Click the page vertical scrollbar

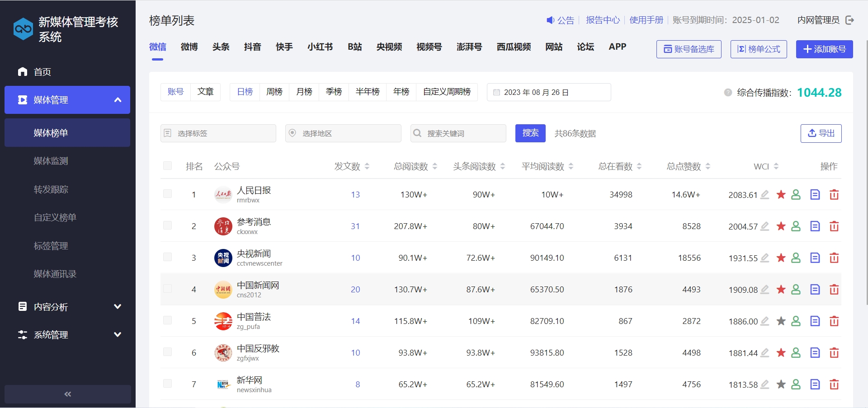tap(867, 172)
